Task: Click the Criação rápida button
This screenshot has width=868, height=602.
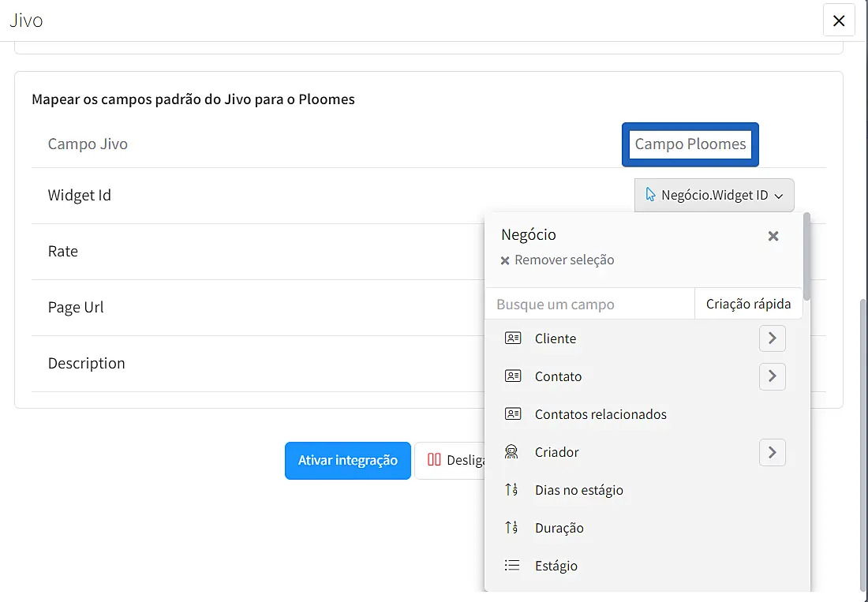Action: [748, 304]
